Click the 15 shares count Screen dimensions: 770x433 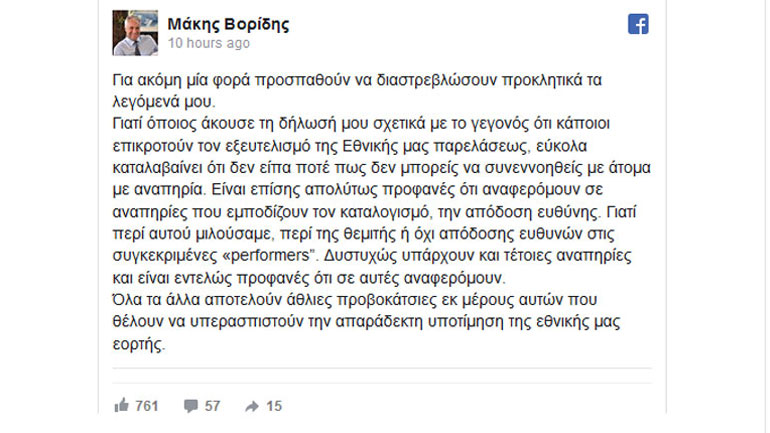tap(275, 405)
